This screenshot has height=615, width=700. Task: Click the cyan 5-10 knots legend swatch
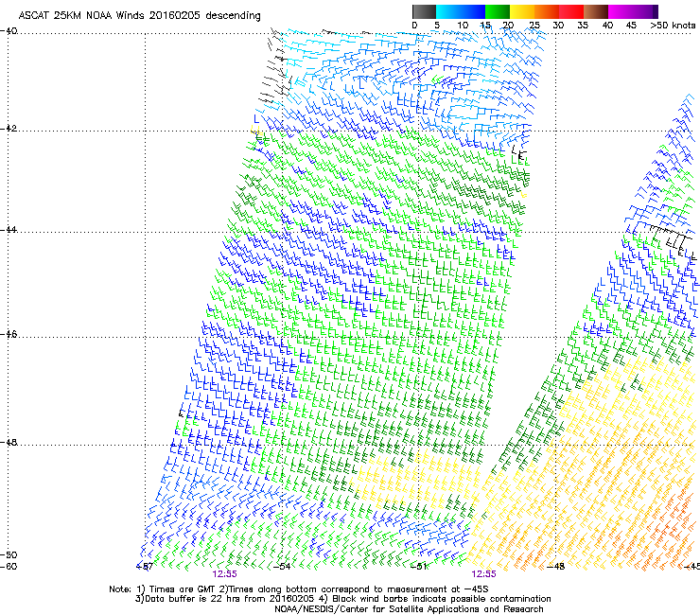click(x=448, y=11)
